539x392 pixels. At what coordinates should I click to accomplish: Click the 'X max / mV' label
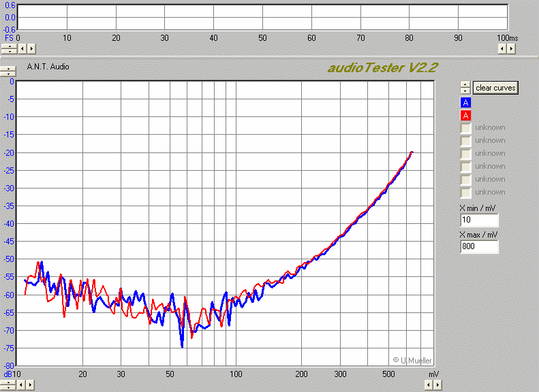(478, 235)
